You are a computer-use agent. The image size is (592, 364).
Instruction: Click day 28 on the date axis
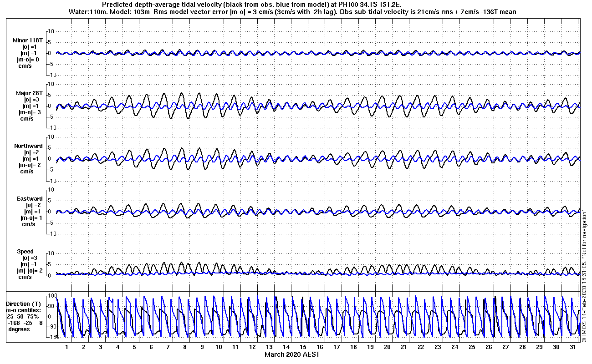click(522, 347)
